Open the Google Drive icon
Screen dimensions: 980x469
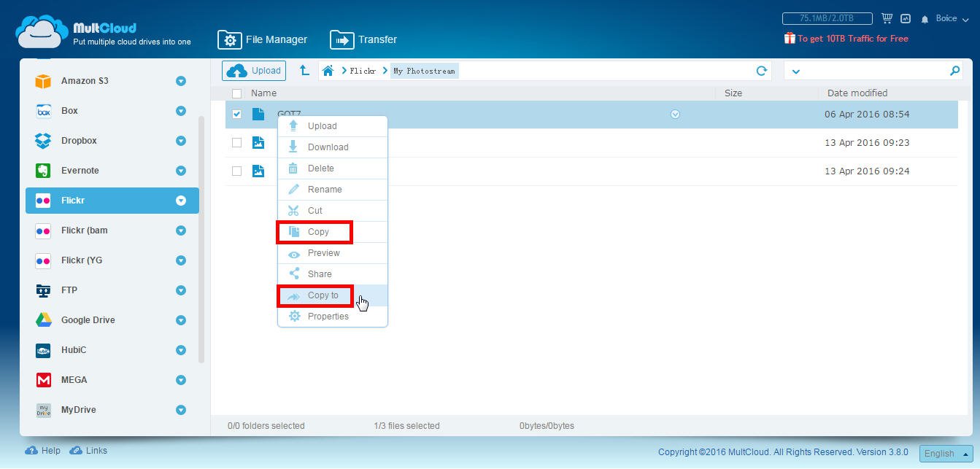[43, 320]
